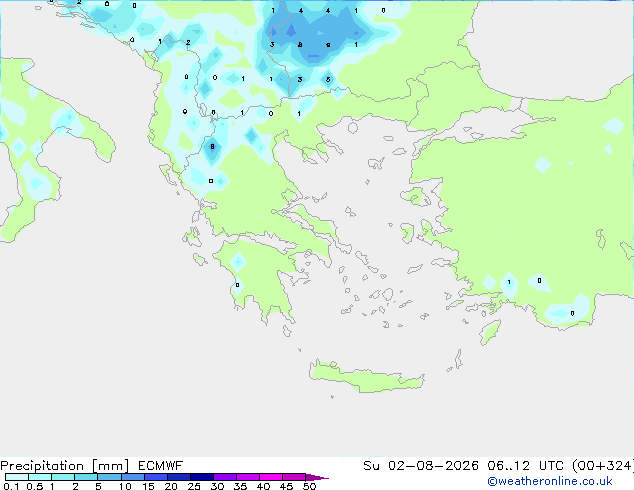634x490 pixels.
Task: Click the legend scale label "0.1"
Action: 11,486
